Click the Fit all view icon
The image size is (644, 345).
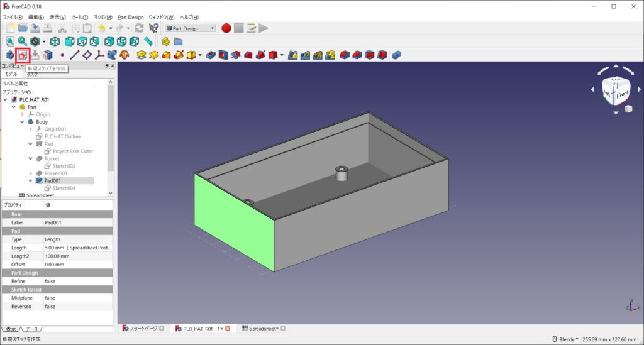pos(11,41)
